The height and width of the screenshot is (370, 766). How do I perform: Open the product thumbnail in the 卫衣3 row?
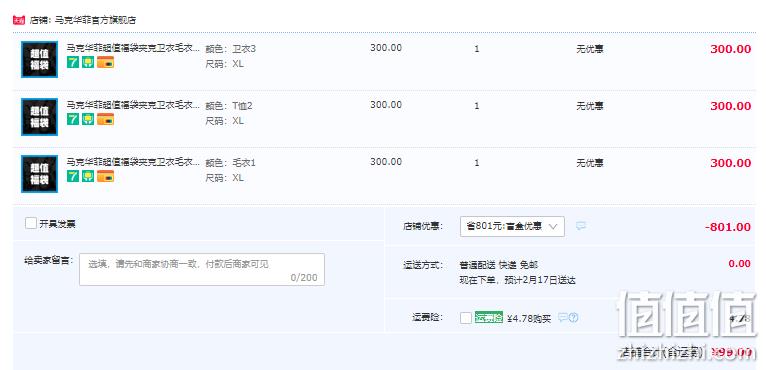click(x=40, y=59)
